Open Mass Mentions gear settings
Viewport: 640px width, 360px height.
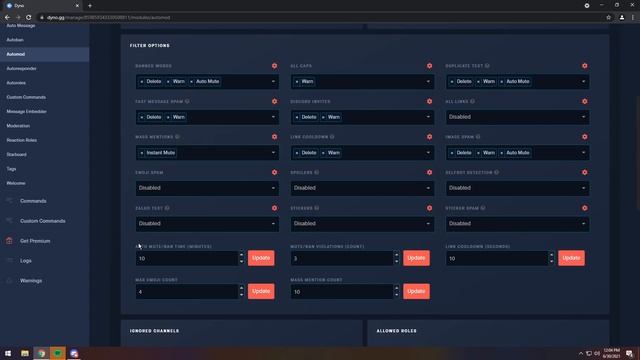[x=274, y=137]
